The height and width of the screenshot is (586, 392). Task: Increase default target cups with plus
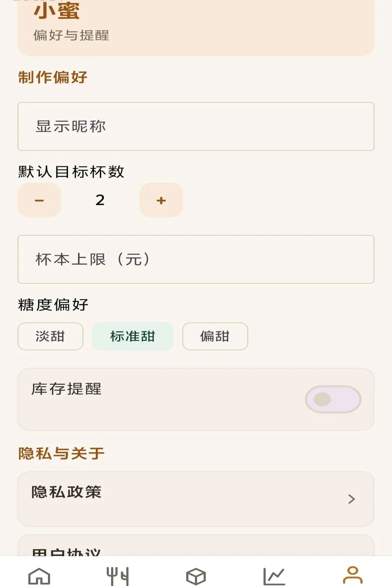tap(161, 200)
